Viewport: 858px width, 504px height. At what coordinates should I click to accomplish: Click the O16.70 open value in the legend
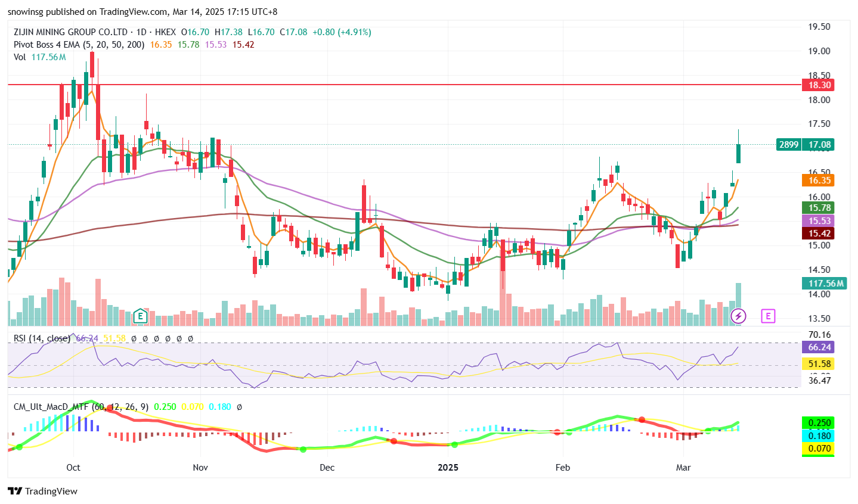point(195,32)
